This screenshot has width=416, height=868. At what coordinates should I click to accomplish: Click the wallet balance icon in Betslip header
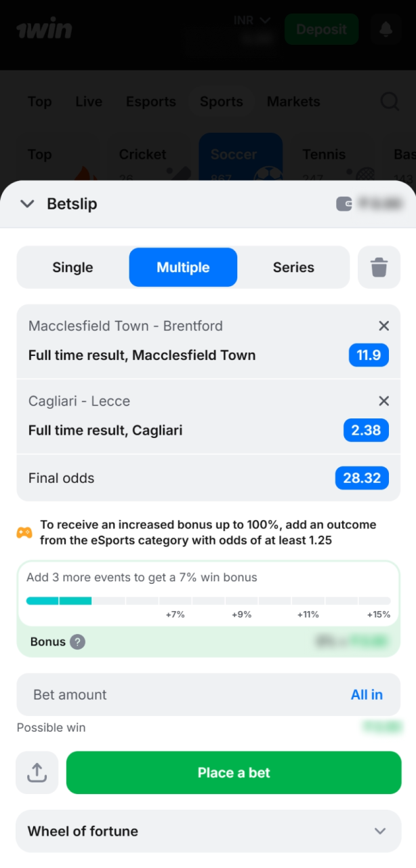344,203
